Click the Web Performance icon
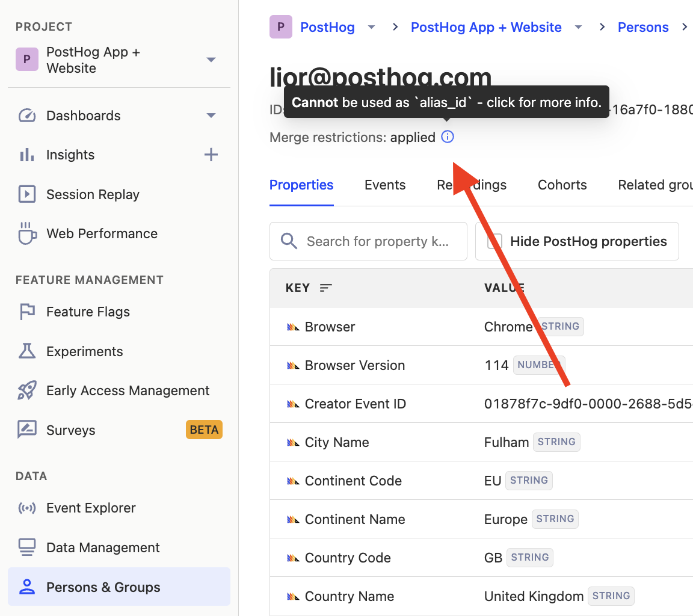Image resolution: width=693 pixels, height=616 pixels. click(26, 233)
